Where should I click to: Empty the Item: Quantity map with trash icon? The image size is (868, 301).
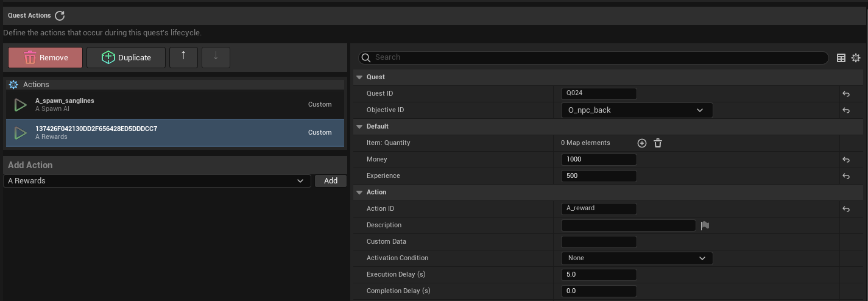coord(658,143)
